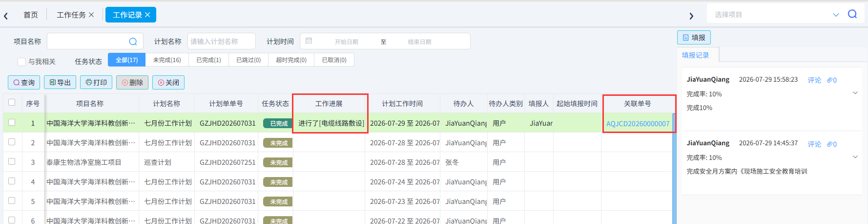Click the left arrow to scroll tabs back
The height and width of the screenshot is (224, 868).
(6, 16)
